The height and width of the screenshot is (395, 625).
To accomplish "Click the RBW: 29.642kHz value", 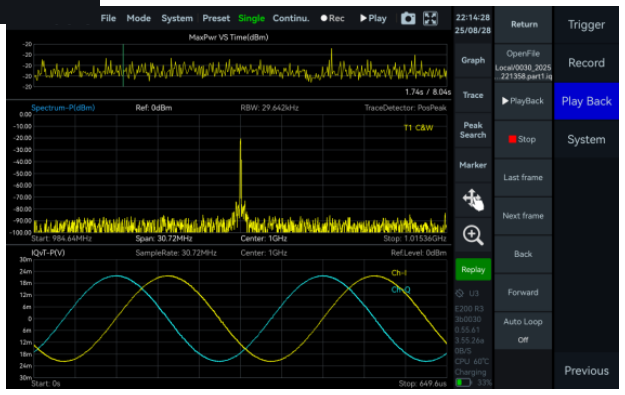I will pyautogui.click(x=269, y=108).
